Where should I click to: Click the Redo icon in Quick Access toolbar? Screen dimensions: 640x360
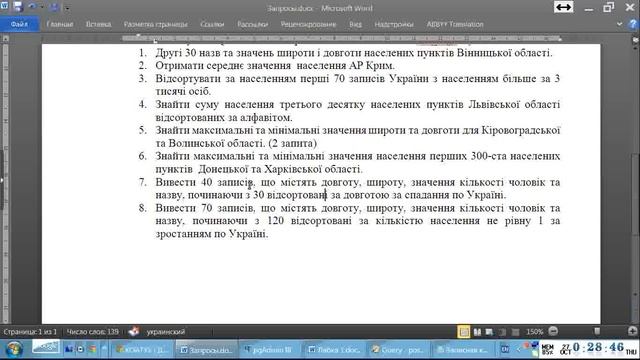tap(54, 7)
